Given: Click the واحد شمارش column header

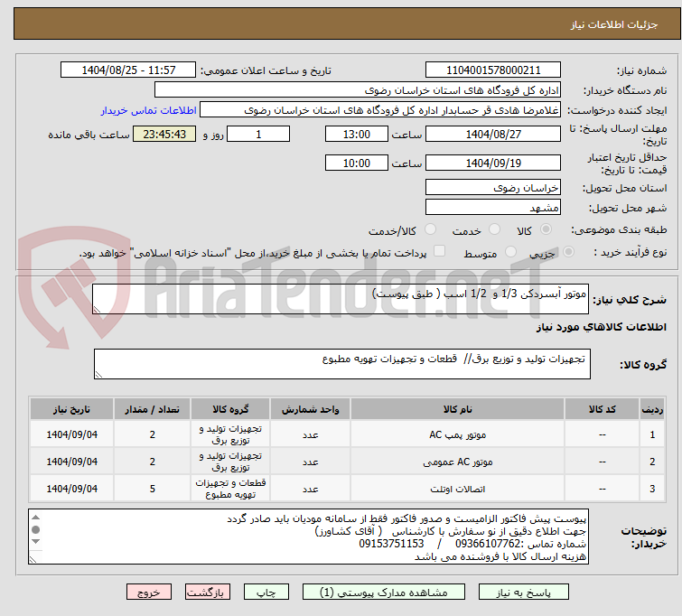Looking at the screenshot, I should point(310,409).
